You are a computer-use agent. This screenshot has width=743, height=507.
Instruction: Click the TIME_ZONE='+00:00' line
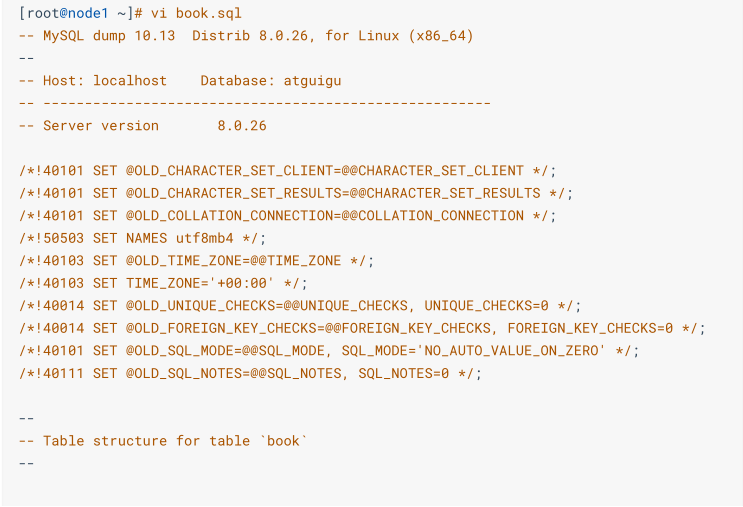point(163,283)
